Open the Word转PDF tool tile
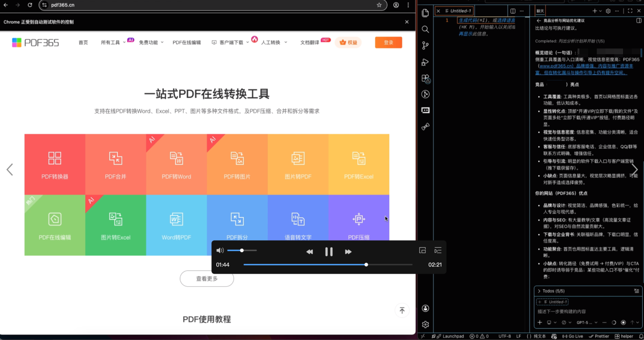The image size is (644, 340). tap(177, 225)
